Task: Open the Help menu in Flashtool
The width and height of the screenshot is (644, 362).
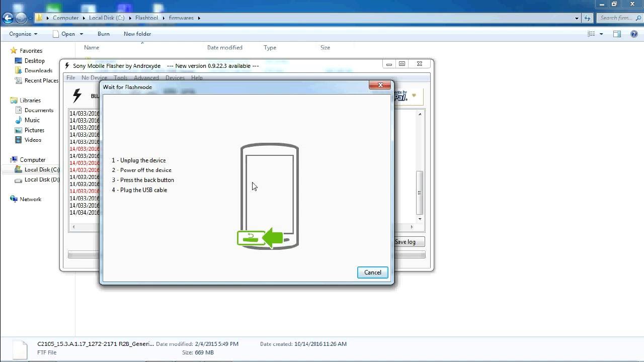Action: 197,78
